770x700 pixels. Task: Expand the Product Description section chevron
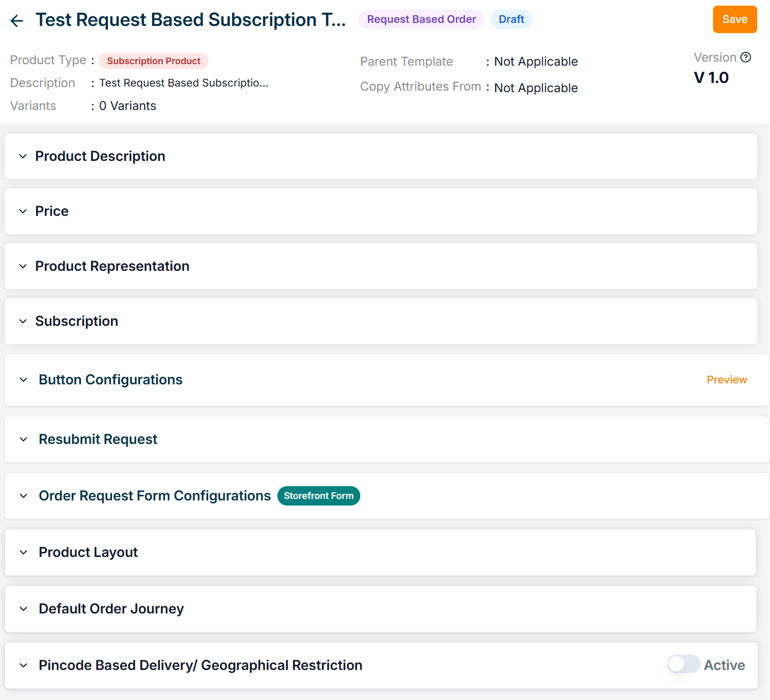(23, 156)
